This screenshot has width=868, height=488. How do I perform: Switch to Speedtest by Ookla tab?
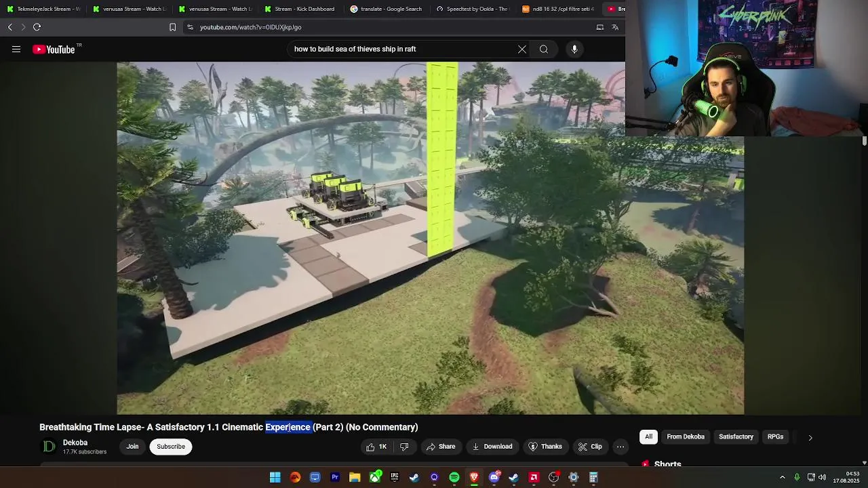click(472, 9)
